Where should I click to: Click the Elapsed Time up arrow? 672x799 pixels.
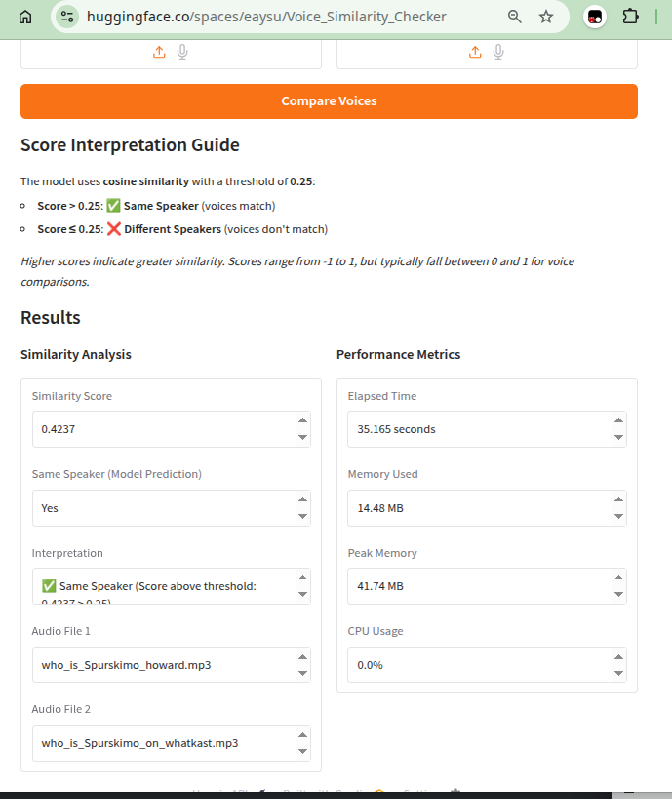tap(618, 419)
